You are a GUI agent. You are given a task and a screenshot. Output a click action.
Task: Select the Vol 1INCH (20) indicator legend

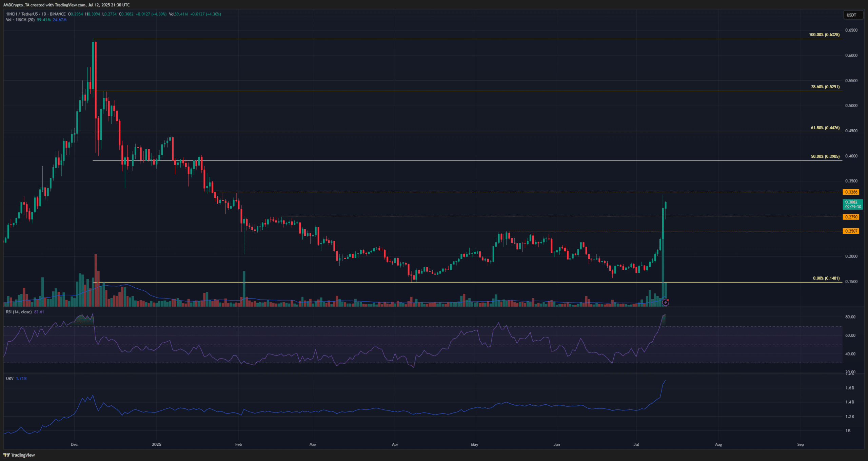tap(20, 20)
